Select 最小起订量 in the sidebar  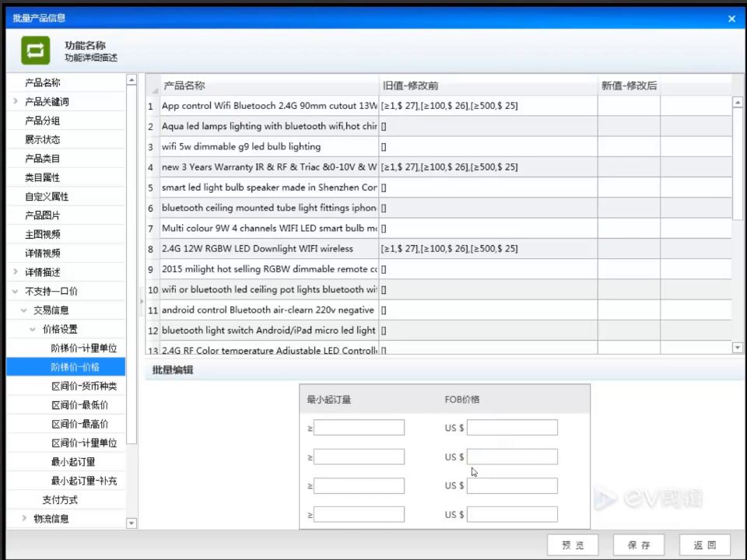73,461
